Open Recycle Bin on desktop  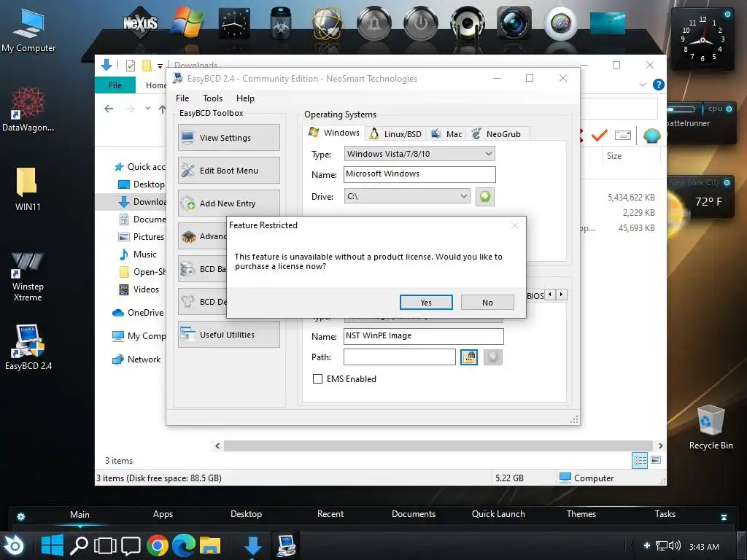pos(711,427)
